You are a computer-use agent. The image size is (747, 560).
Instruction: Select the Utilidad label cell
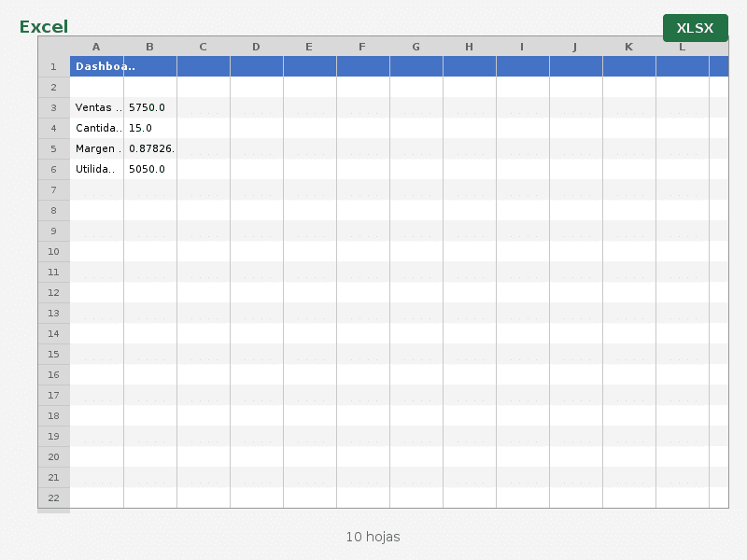[97, 169]
